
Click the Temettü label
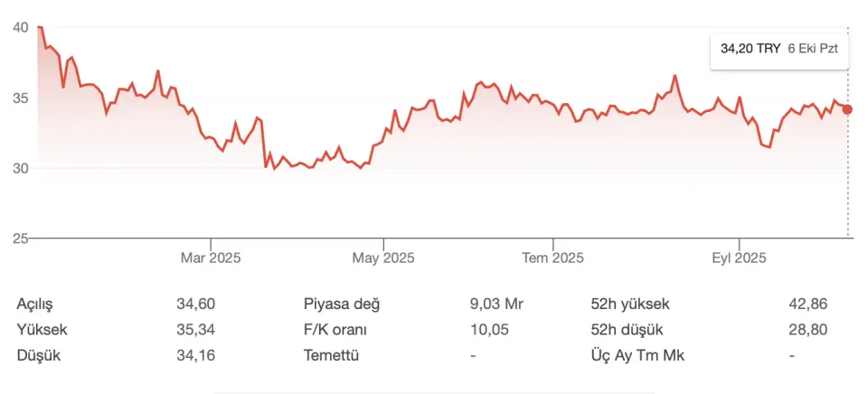(x=332, y=355)
